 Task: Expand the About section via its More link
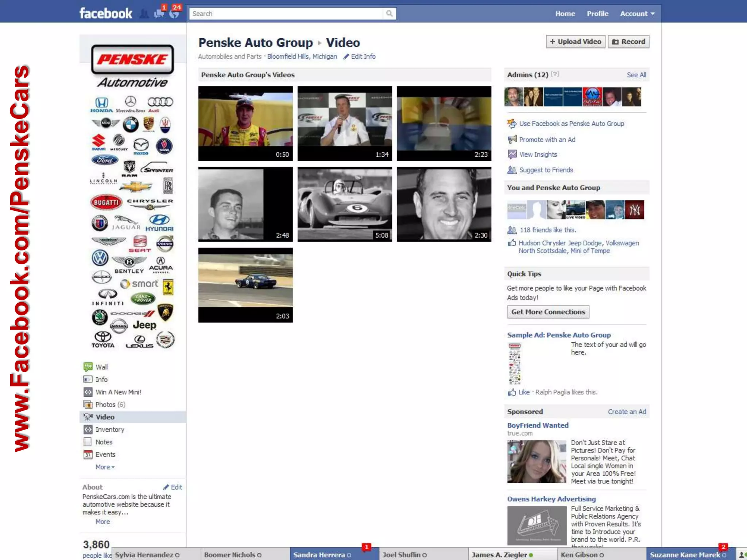point(102,522)
